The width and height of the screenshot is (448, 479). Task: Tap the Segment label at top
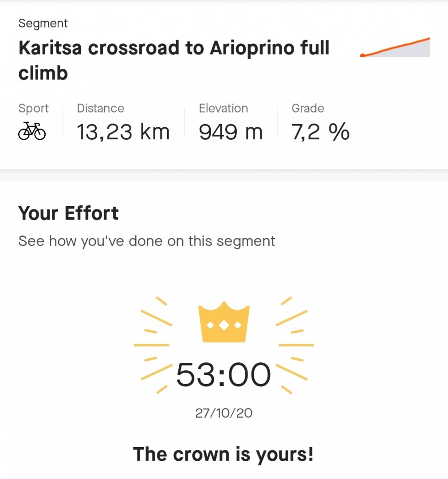(x=43, y=24)
